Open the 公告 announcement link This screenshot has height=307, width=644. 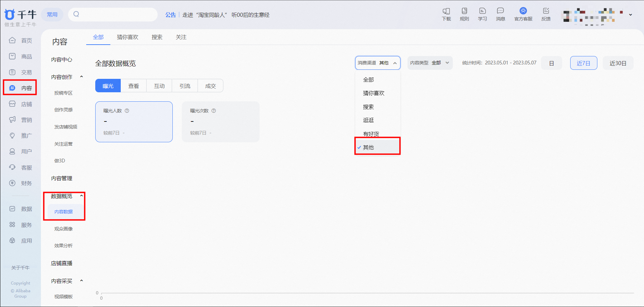[x=170, y=15]
